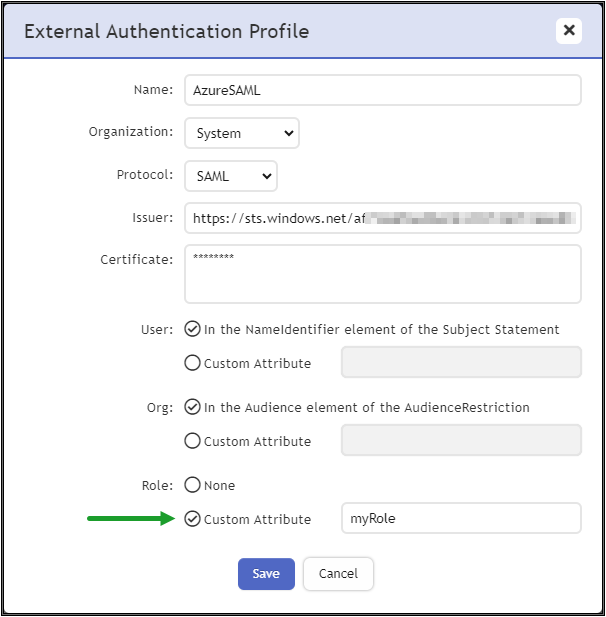Click the Organization dropdown chevron arrow
This screenshot has height=617, width=606.
click(x=289, y=133)
